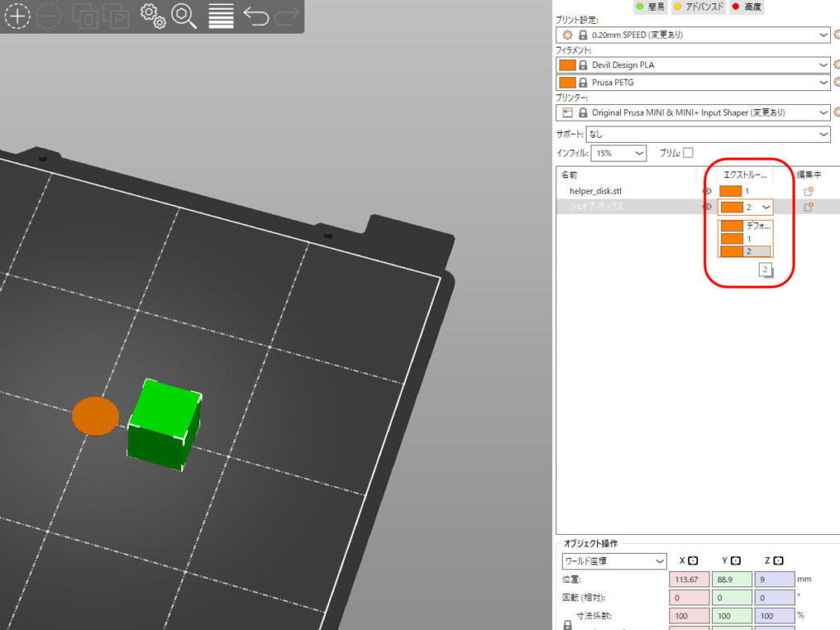The height and width of the screenshot is (630, 840).
Task: Click the 編集中 column header
Action: pyautogui.click(x=808, y=175)
